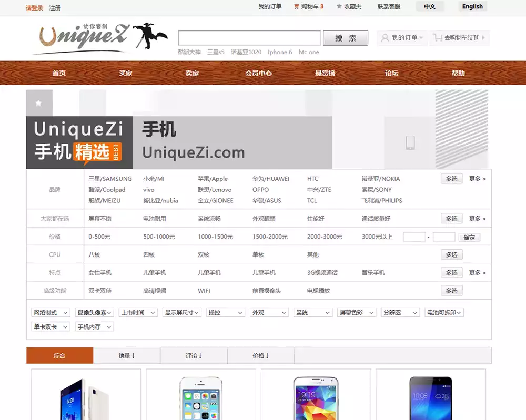Image resolution: width=526 pixels, height=420 pixels.
Task: Switch language to 中文
Action: coord(429,6)
